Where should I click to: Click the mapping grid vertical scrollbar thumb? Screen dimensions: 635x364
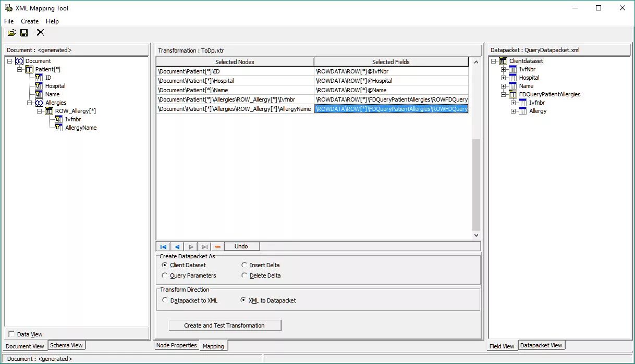tap(475, 184)
